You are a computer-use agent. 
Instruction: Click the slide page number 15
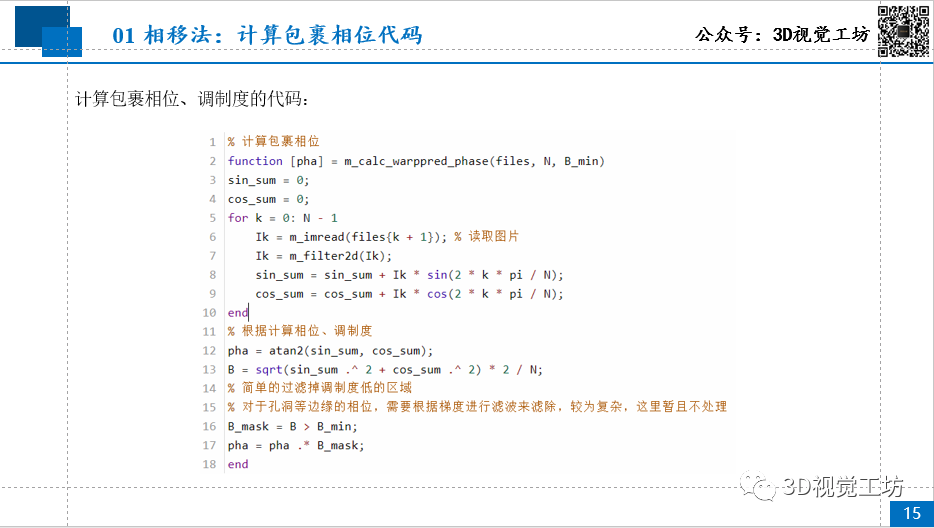pos(912,513)
